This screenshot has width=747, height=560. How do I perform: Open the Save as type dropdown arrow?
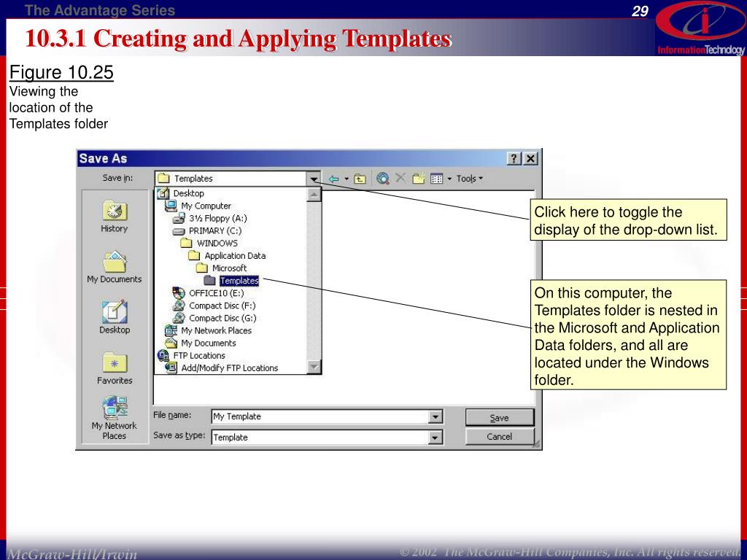pos(435,437)
